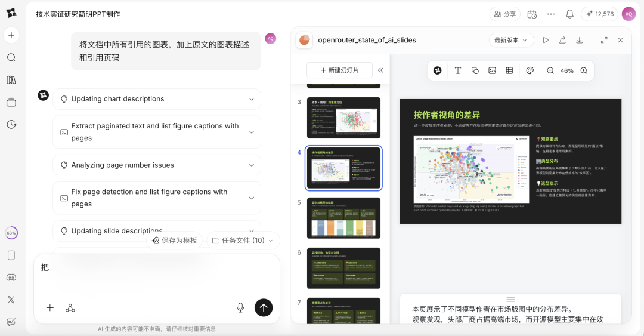Image resolution: width=644 pixels, height=336 pixels.
Task: Insert a table via the toolbar icon
Action: [509, 71]
